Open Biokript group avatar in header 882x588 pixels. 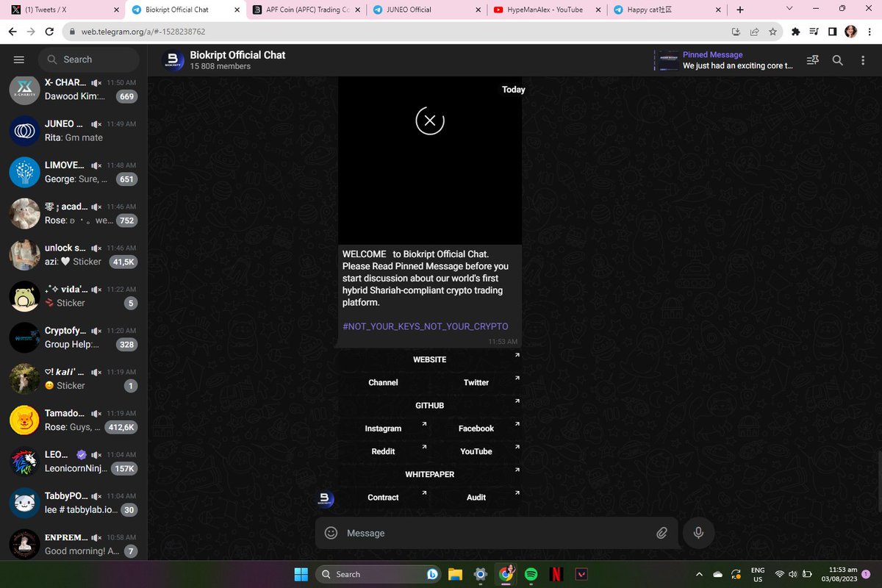coord(173,60)
